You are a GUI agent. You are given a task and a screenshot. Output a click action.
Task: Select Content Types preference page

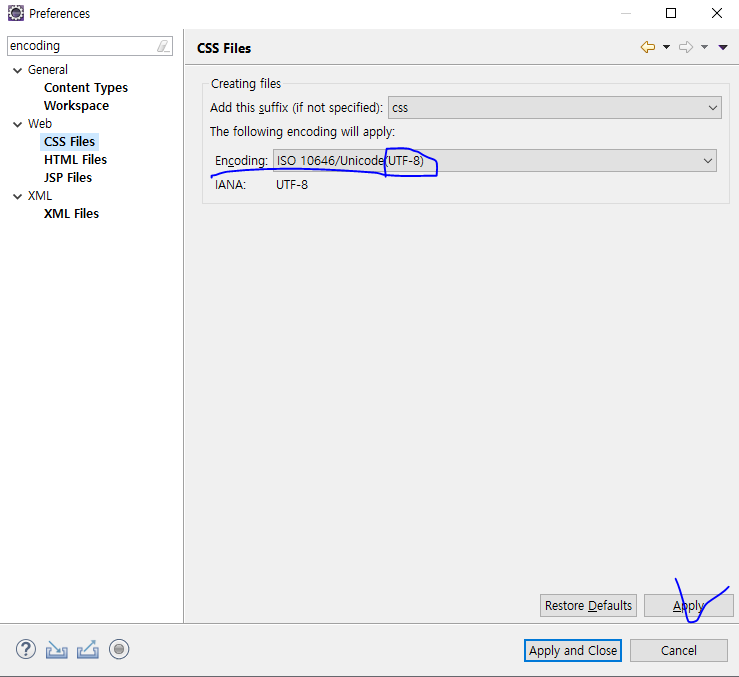point(86,88)
